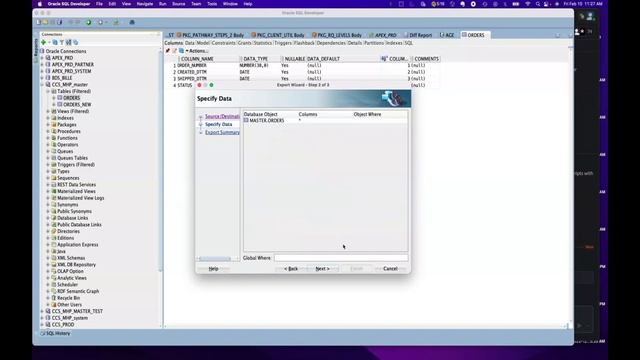640x360 pixels.
Task: Click the Recycle Bin icon in the tree
Action: tap(54, 298)
